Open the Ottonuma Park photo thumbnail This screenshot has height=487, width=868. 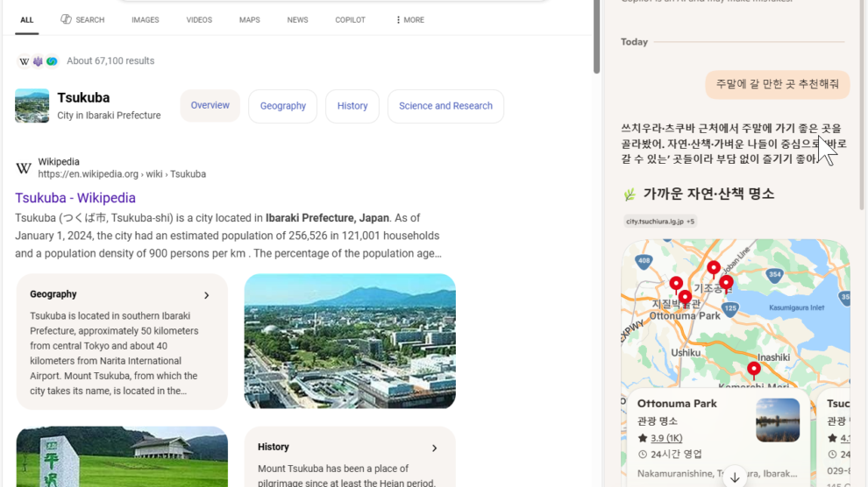[x=777, y=420]
